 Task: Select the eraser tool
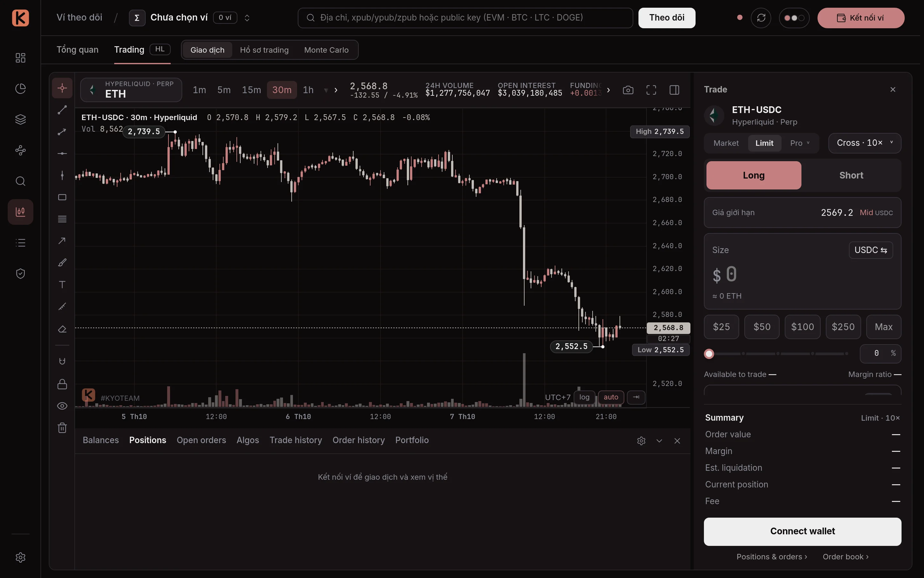[x=62, y=329]
